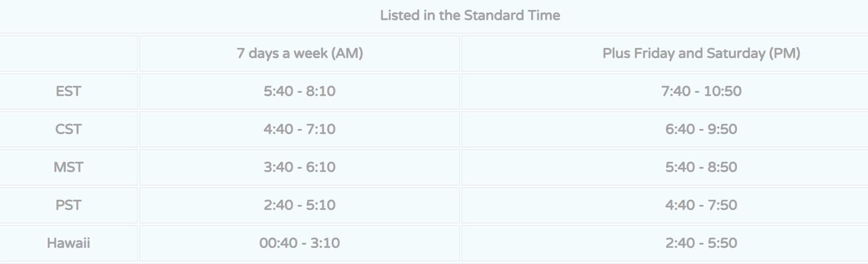Click the PST row label
The image size is (868, 264).
68,205
